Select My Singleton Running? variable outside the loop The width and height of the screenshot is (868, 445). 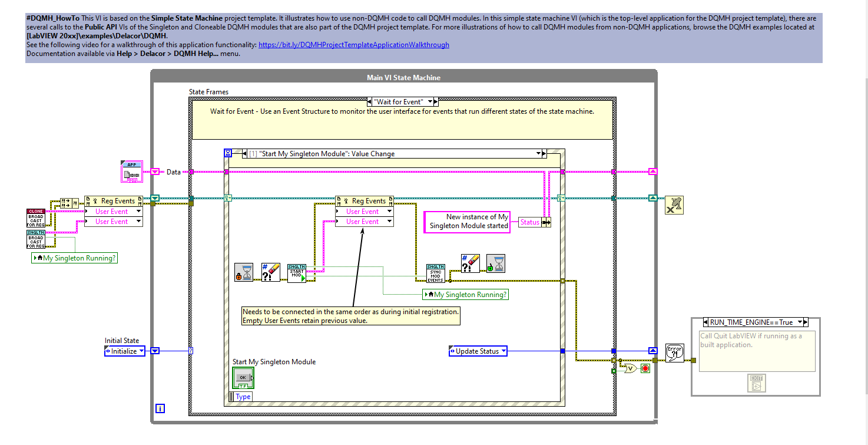click(x=75, y=258)
